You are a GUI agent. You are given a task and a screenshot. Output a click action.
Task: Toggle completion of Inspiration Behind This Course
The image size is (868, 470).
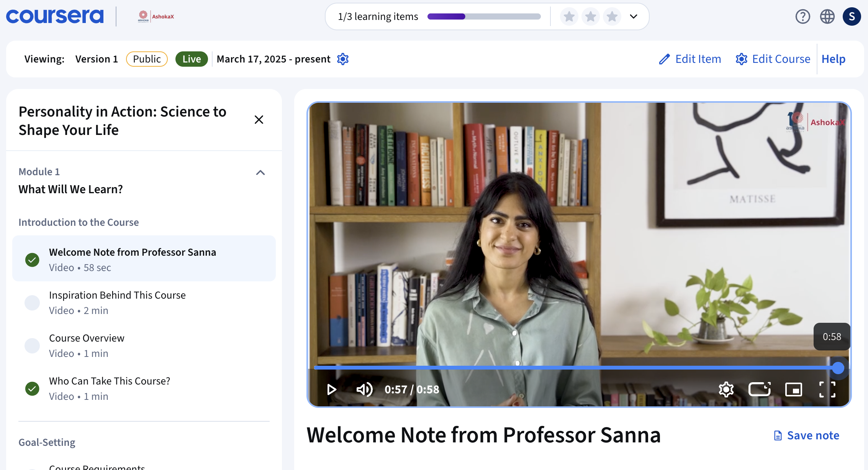(x=32, y=303)
